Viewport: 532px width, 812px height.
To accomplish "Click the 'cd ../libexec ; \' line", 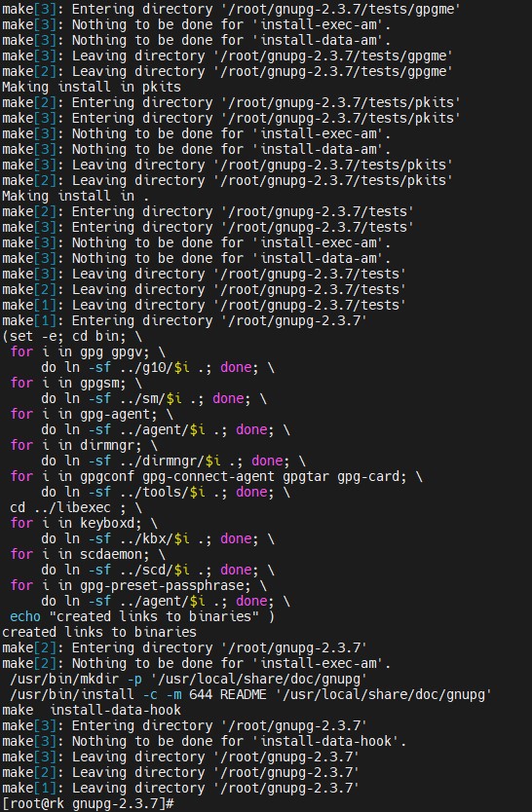I will click(76, 507).
